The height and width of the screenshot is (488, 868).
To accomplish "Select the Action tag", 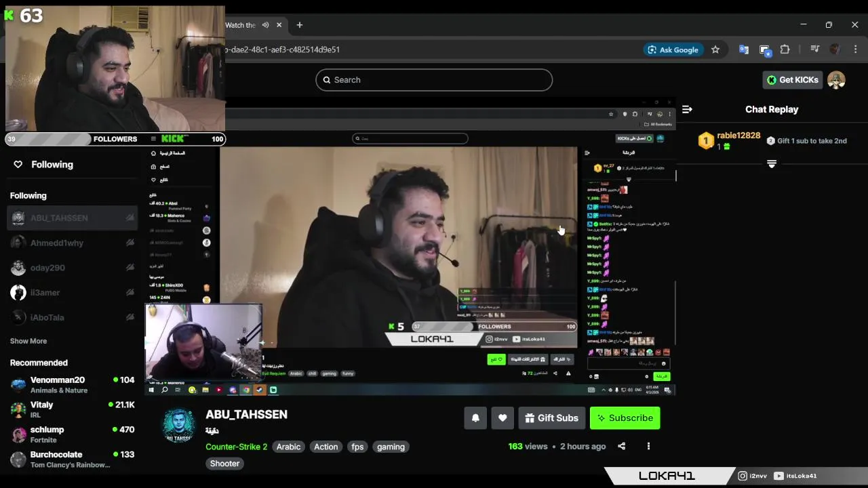I will [325, 447].
